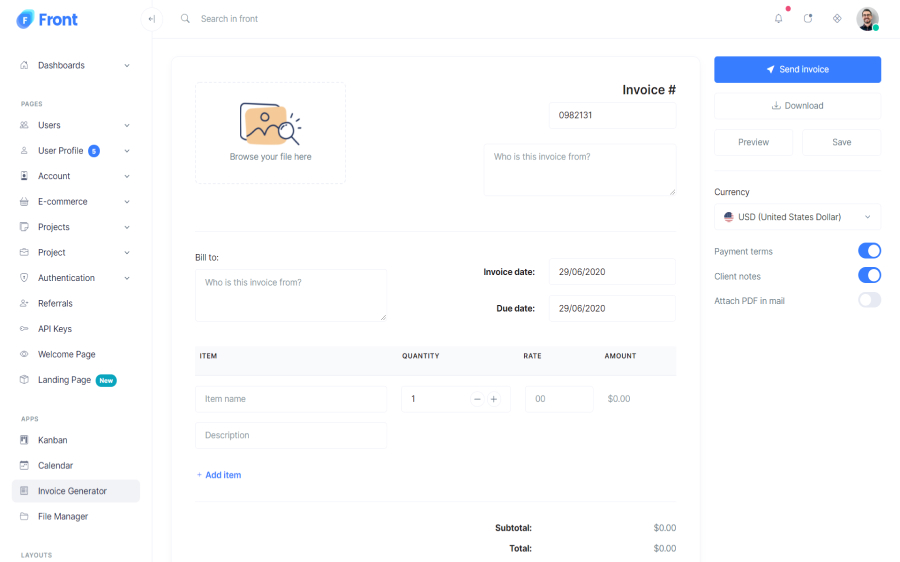Go to File Manager in sidebar
The height and width of the screenshot is (562, 900).
63,516
